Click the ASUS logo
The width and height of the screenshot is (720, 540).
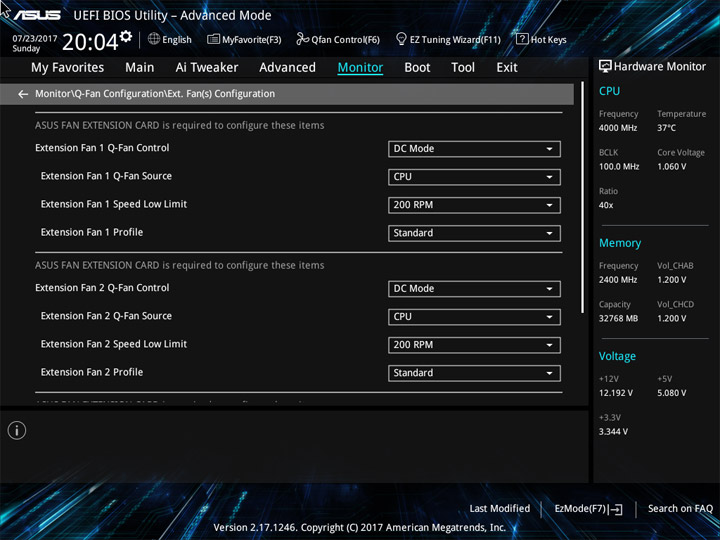(x=37, y=15)
